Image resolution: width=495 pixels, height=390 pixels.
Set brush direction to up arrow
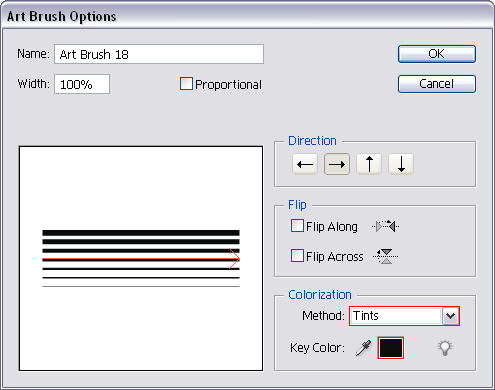click(369, 164)
